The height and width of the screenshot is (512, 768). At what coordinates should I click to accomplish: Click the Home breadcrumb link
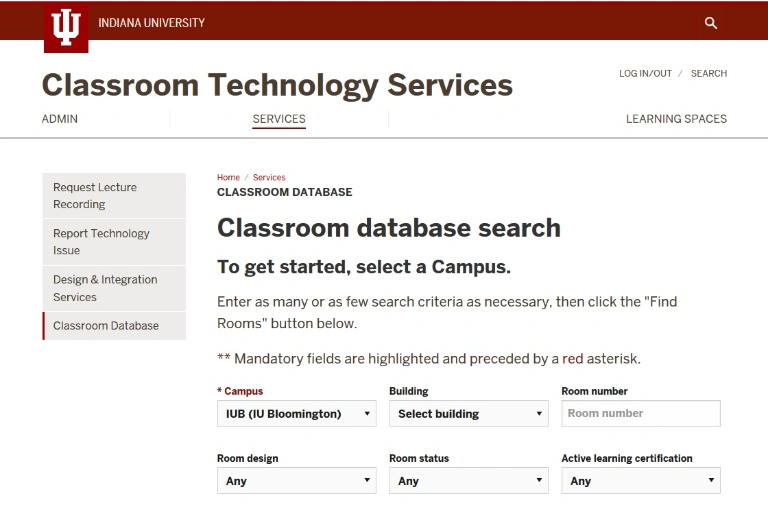pyautogui.click(x=228, y=178)
